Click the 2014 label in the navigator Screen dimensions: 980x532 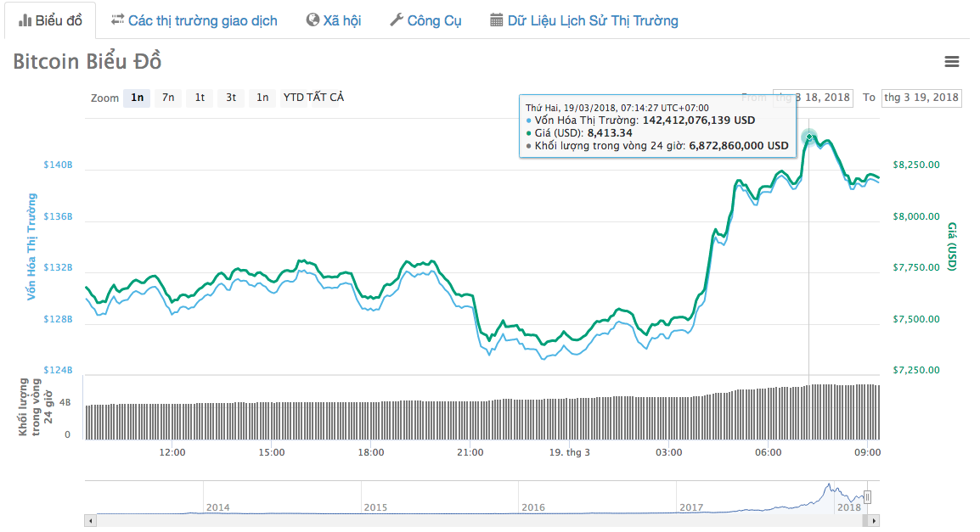pos(217,507)
